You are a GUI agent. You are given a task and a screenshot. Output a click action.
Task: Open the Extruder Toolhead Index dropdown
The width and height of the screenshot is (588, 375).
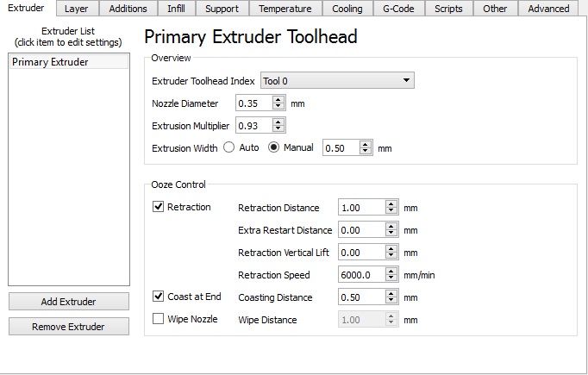pos(337,81)
